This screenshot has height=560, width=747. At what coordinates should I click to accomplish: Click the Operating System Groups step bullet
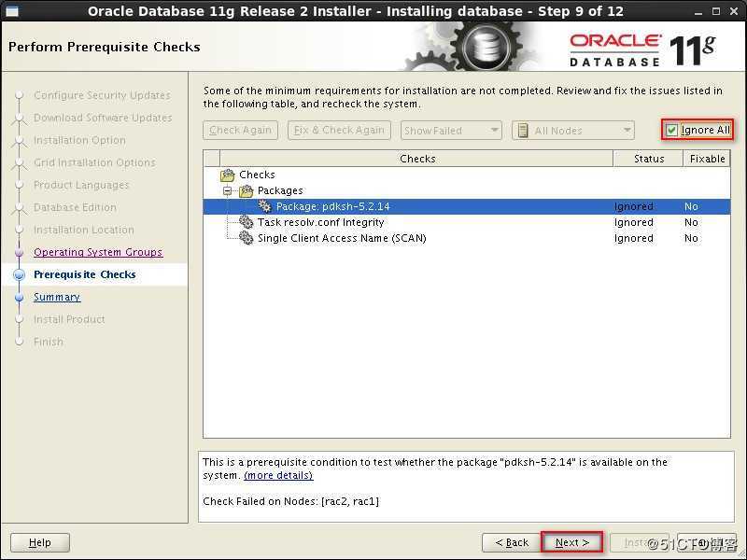click(x=19, y=252)
